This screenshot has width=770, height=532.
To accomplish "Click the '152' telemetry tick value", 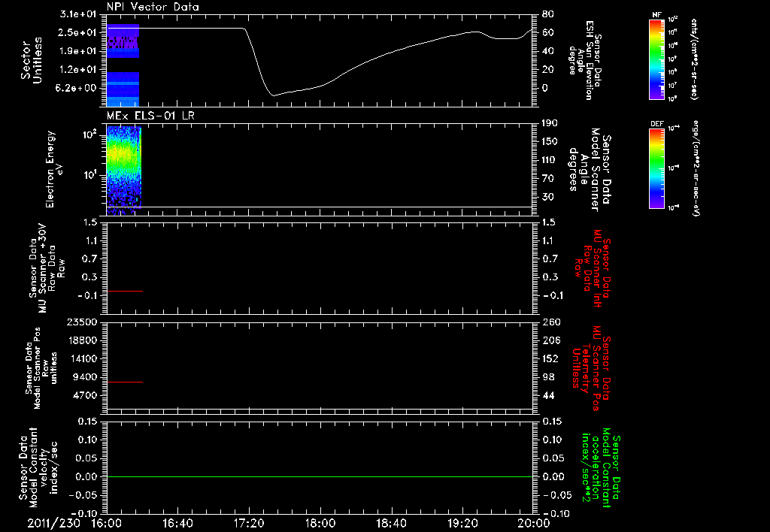I will click(550, 358).
